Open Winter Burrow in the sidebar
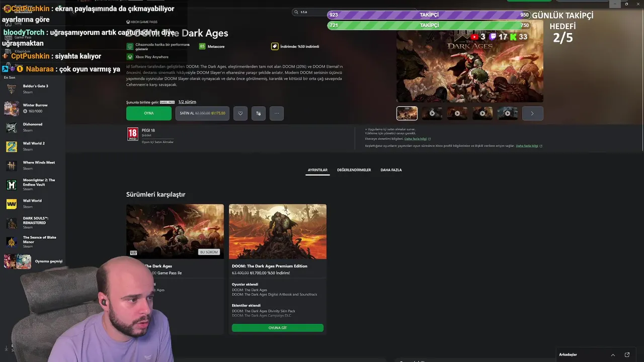 click(x=33, y=108)
